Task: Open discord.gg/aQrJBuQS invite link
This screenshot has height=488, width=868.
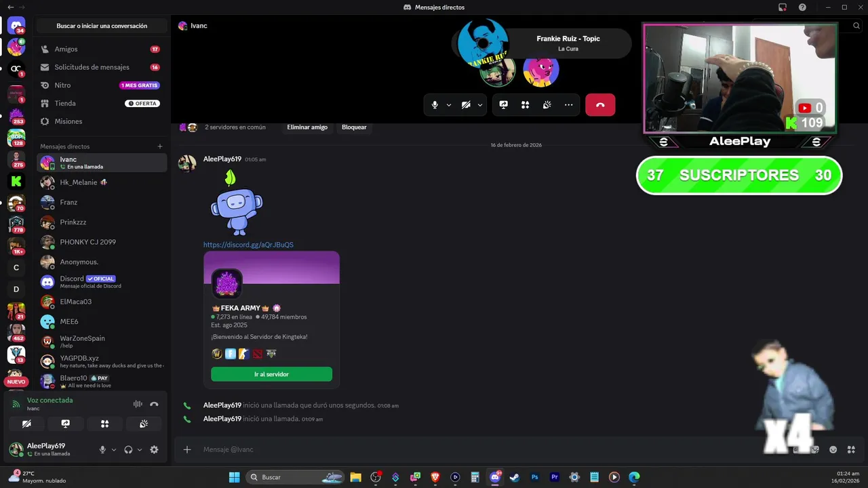Action: (248, 245)
